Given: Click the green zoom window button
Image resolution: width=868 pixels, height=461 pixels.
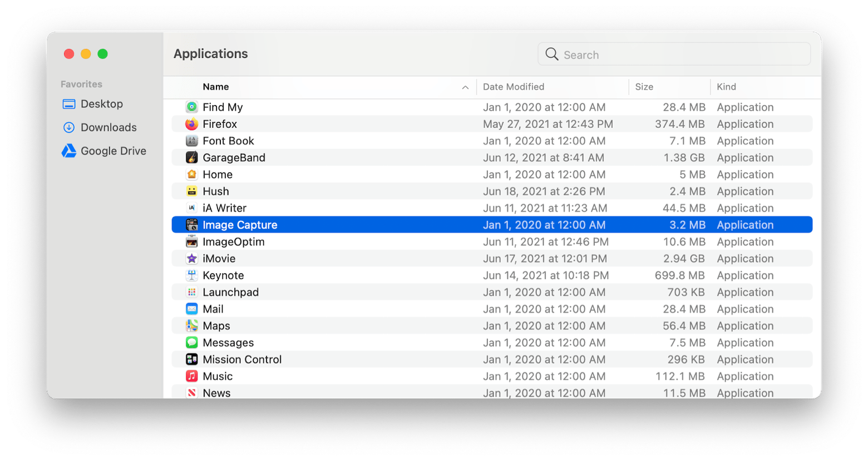Looking at the screenshot, I should point(102,54).
